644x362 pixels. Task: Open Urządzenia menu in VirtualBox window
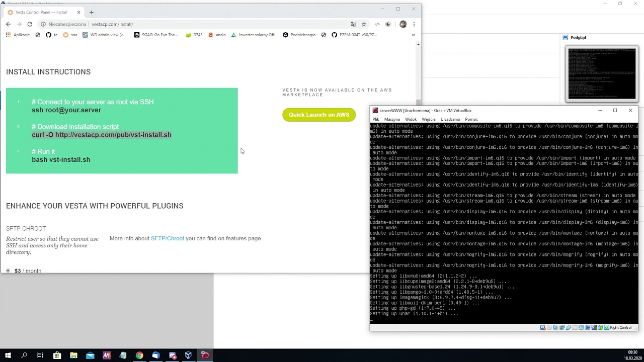[450, 119]
